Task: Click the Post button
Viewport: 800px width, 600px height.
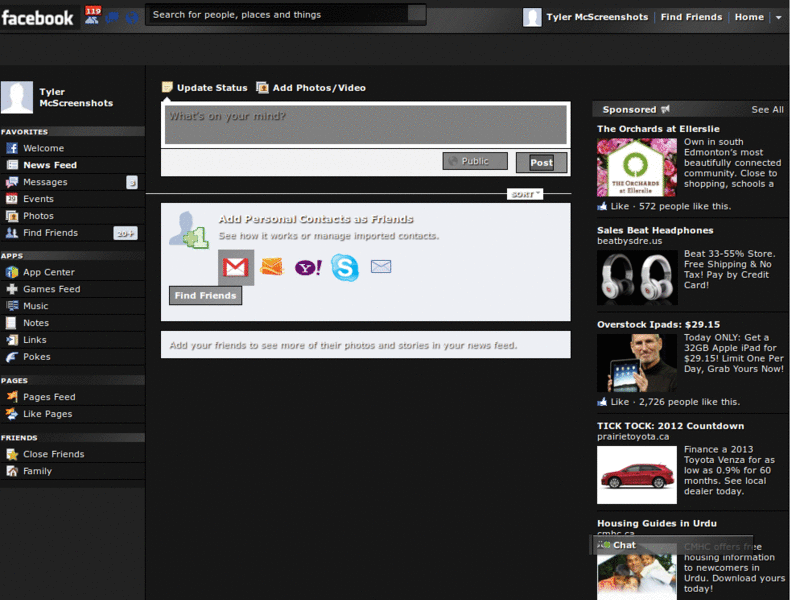Action: 541,163
